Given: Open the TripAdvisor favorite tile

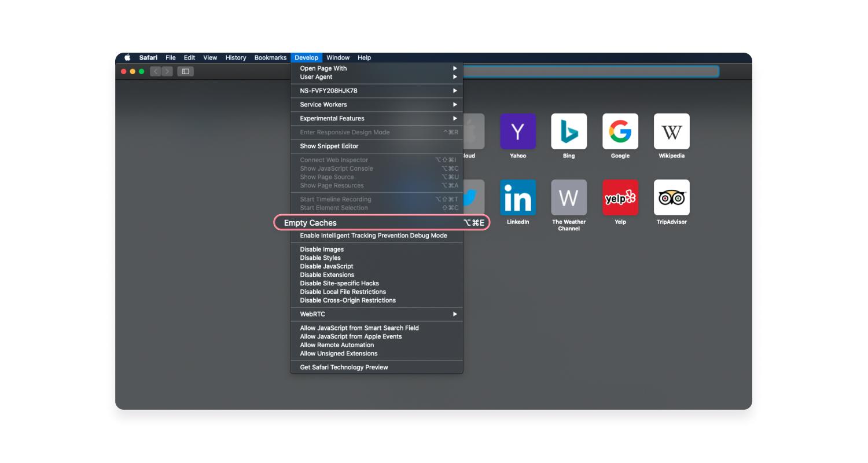Looking at the screenshot, I should click(x=672, y=197).
